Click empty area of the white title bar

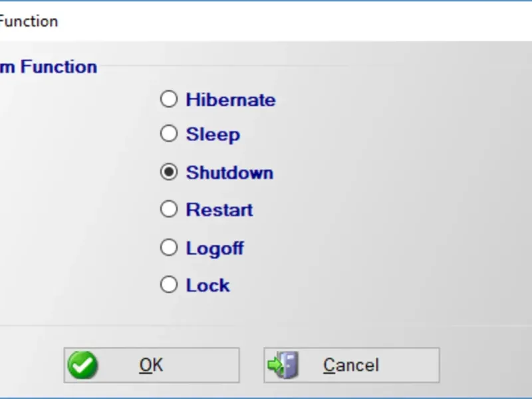pyautogui.click(x=299, y=21)
